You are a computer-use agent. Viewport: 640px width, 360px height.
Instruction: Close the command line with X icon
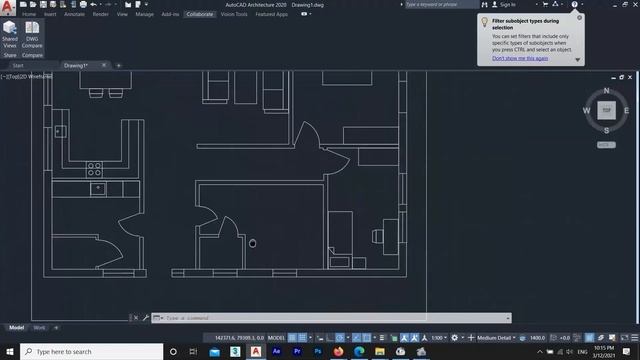click(136, 318)
